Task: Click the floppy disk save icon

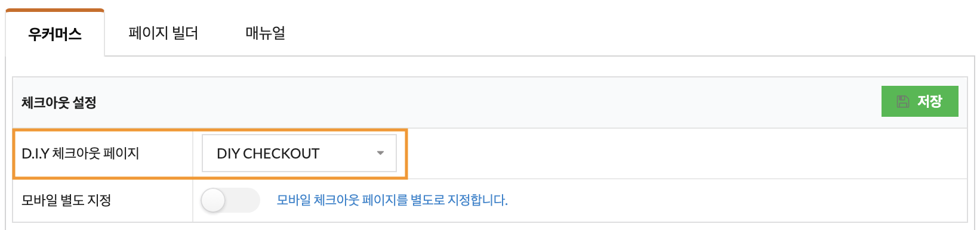Action: pos(903,102)
